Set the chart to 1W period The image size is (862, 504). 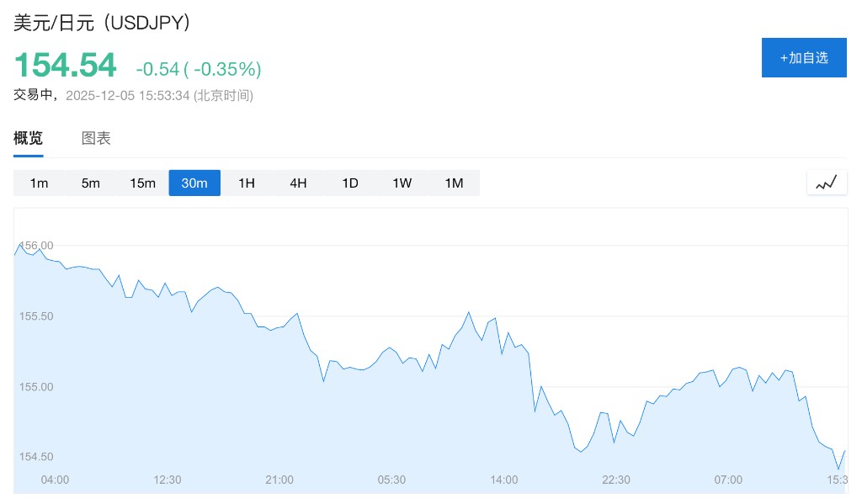(x=402, y=183)
